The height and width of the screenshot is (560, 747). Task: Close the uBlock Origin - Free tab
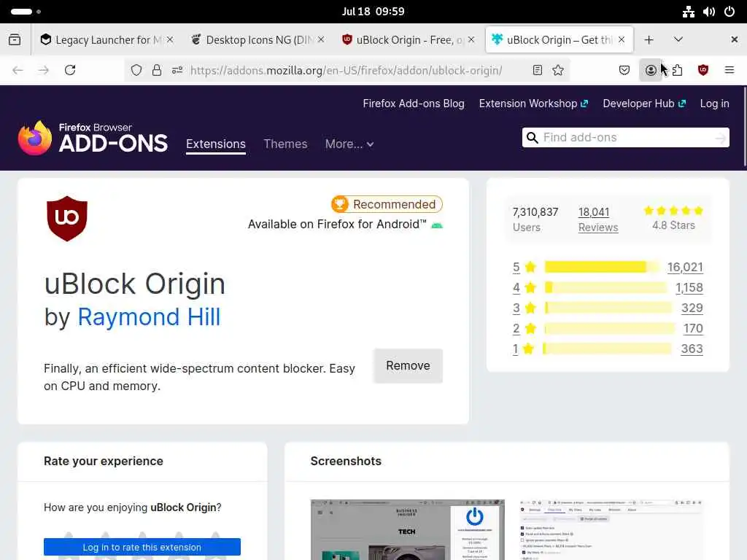pyautogui.click(x=471, y=39)
